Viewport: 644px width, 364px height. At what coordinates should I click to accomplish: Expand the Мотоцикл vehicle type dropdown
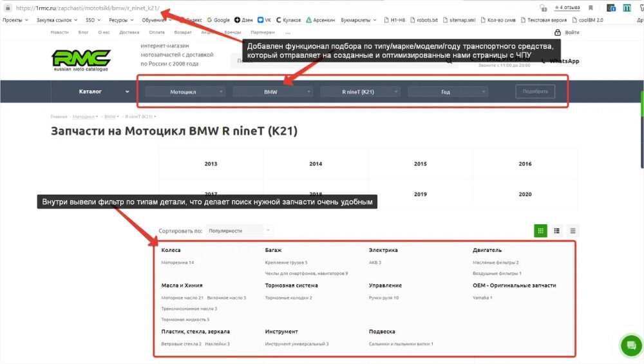coord(185,91)
